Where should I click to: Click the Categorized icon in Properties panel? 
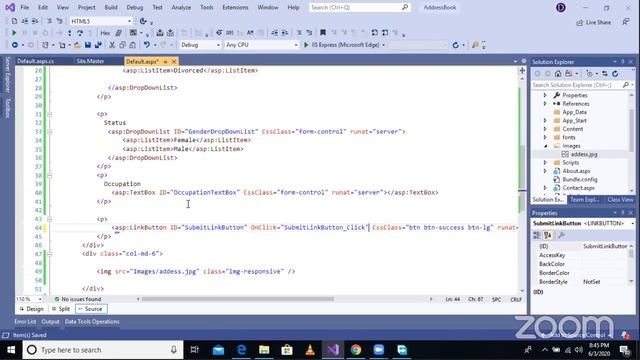click(x=537, y=236)
